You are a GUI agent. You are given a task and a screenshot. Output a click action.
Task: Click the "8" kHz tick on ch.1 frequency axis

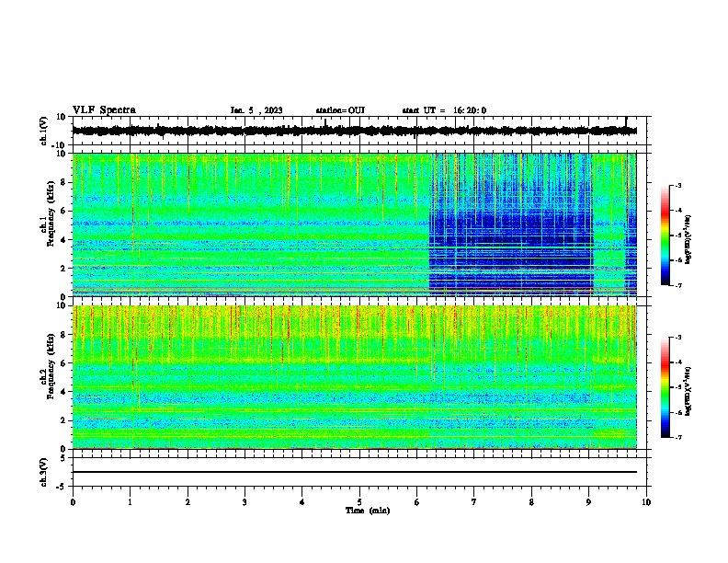coord(63,182)
